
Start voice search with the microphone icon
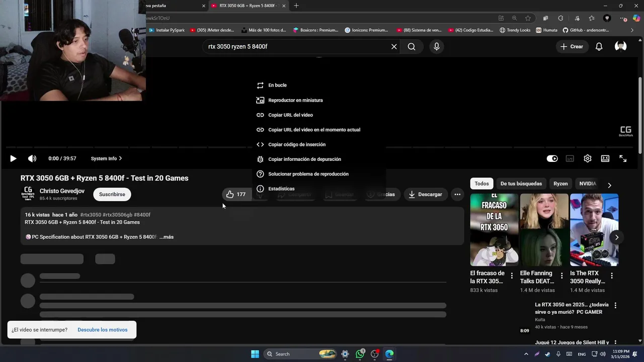coord(436,46)
